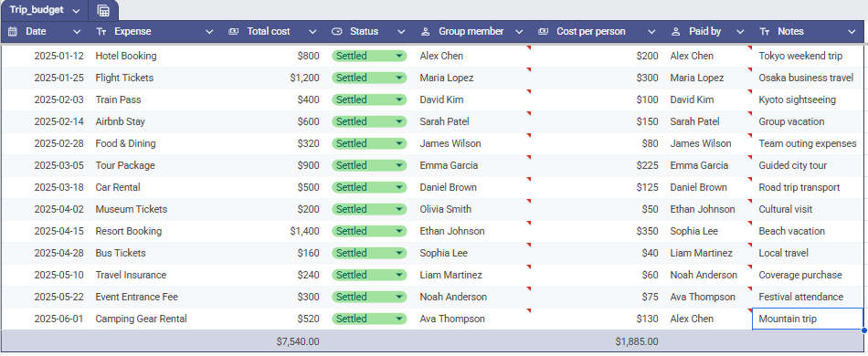Image resolution: width=868 pixels, height=356 pixels.
Task: Click the Emma Garcia group member chip
Action: (449, 165)
